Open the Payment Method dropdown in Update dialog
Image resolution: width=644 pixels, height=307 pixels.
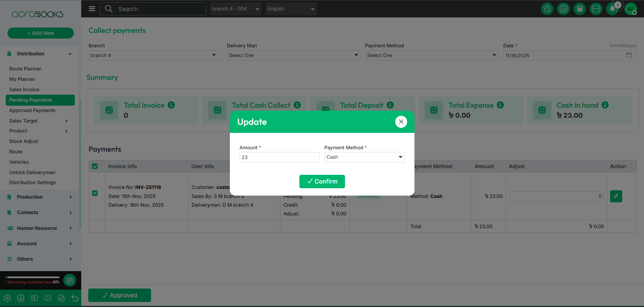(364, 157)
